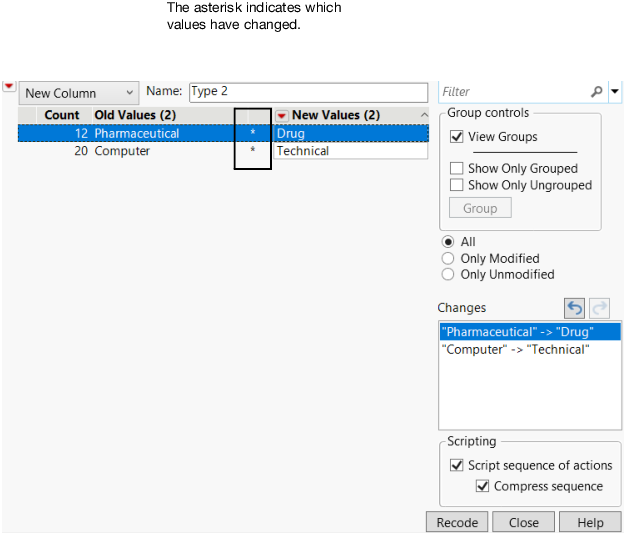Enable Show Only Grouped

click(457, 169)
